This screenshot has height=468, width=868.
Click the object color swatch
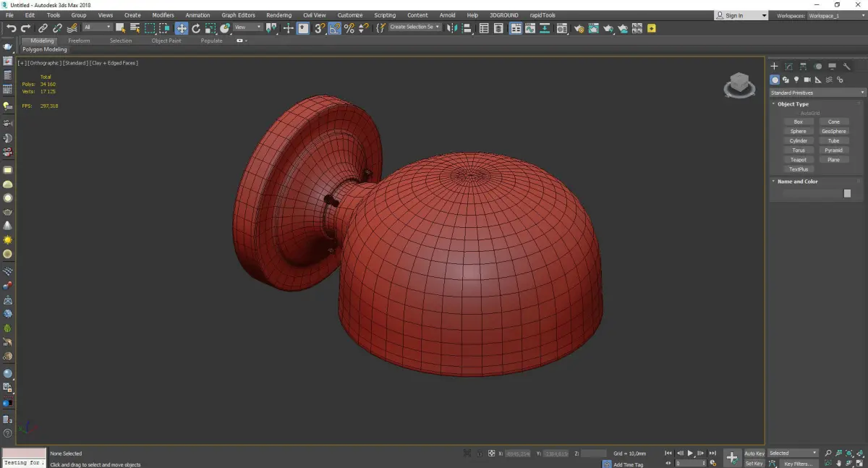point(847,193)
